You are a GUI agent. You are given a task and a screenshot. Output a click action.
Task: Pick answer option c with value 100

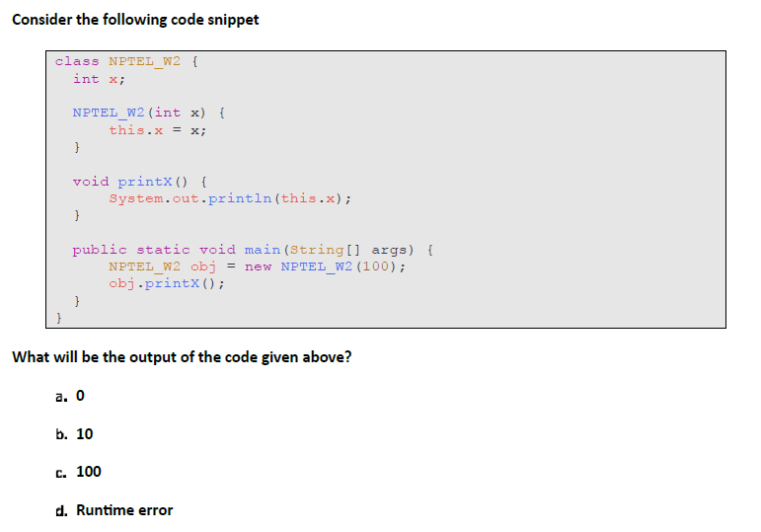pos(79,472)
